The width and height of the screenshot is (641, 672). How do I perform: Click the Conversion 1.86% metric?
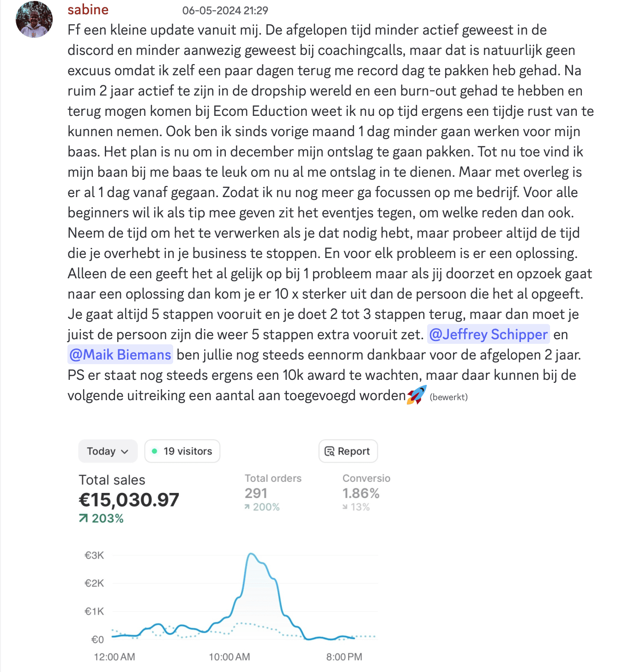coord(361,493)
